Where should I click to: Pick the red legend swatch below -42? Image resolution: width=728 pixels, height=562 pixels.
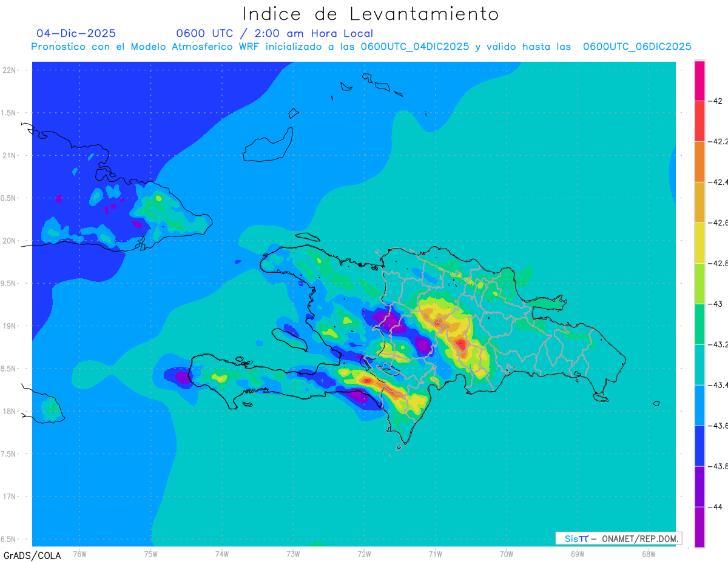coord(699,121)
